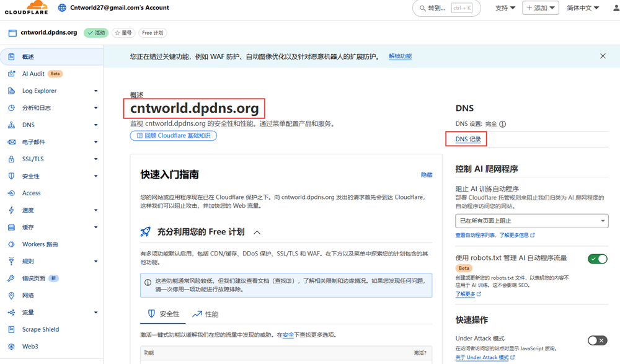Expand 流量 submenu arrow
Image resolution: width=620 pixels, height=364 pixels.
pos(95,312)
